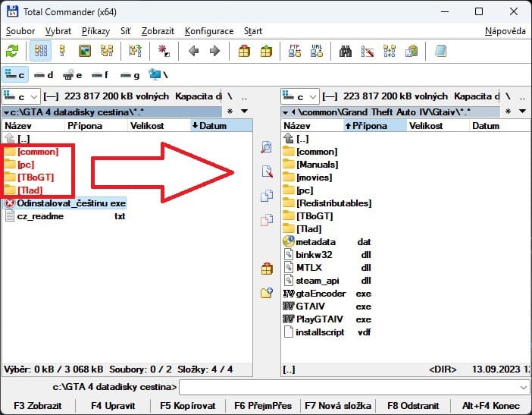Expand the command line history dropdown
Image resolution: width=532 pixels, height=415 pixels.
pyautogui.click(x=524, y=387)
